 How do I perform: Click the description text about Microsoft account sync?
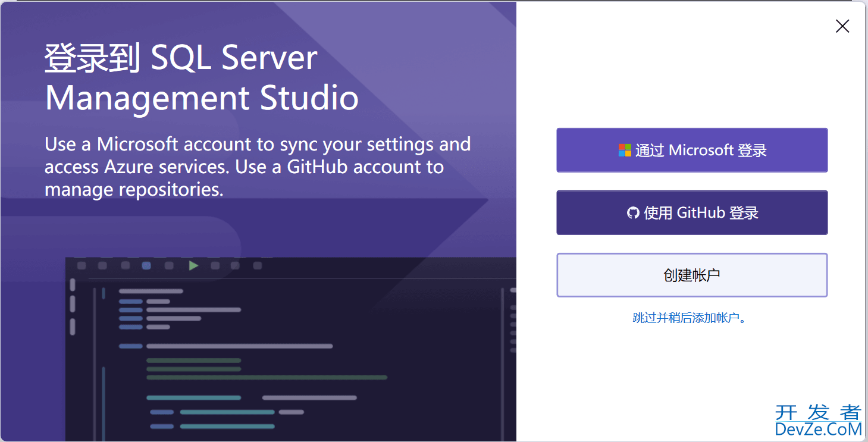pos(258,167)
